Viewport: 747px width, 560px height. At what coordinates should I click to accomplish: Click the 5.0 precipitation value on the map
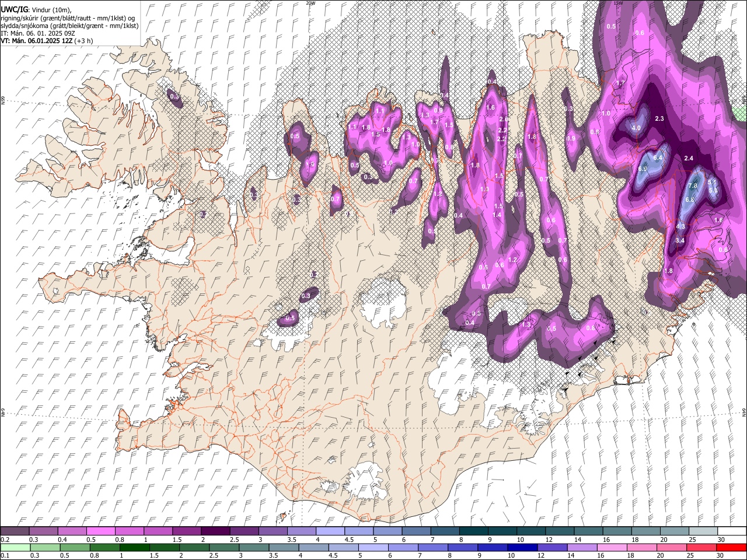713,191
